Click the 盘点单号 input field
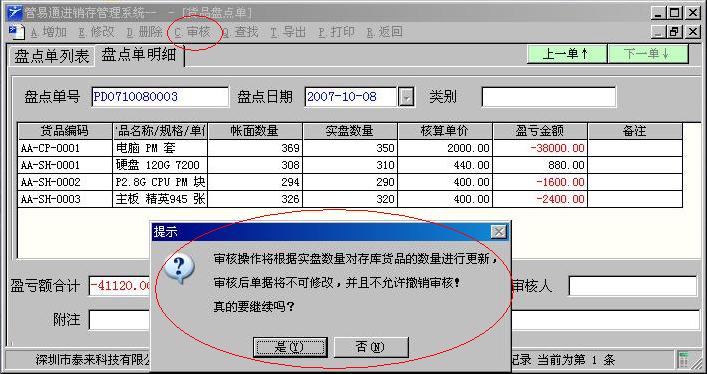The width and height of the screenshot is (707, 374). click(x=160, y=97)
